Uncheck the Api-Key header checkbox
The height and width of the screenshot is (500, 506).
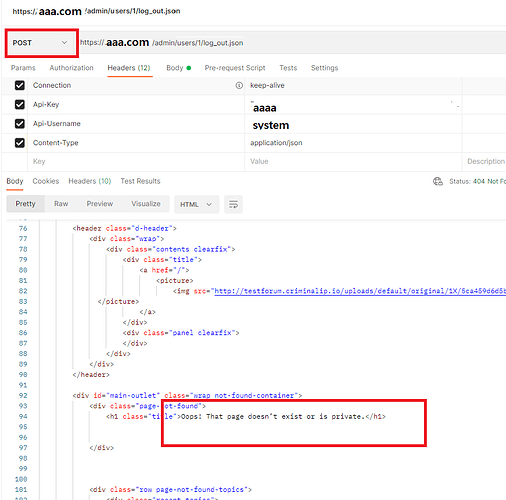pyautogui.click(x=20, y=105)
